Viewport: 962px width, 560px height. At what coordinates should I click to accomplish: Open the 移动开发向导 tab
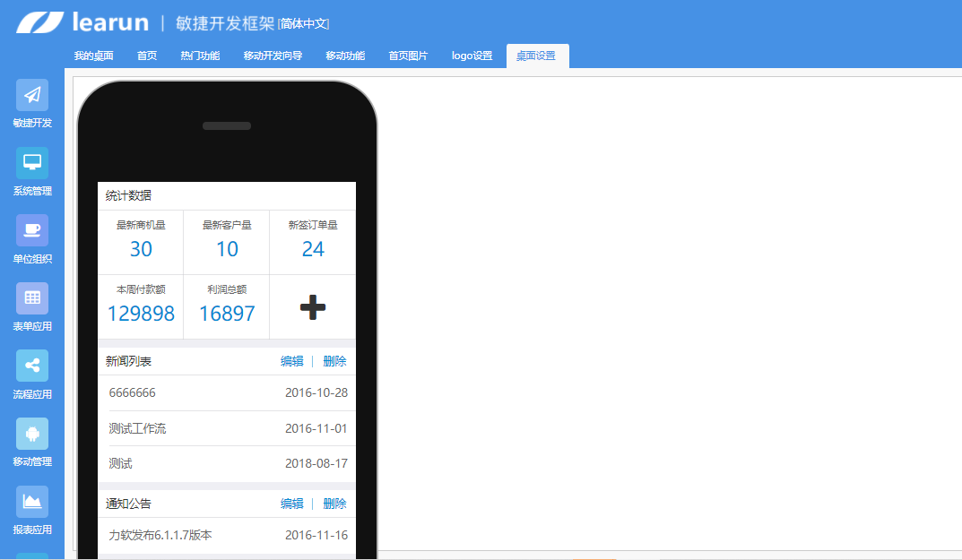[273, 56]
